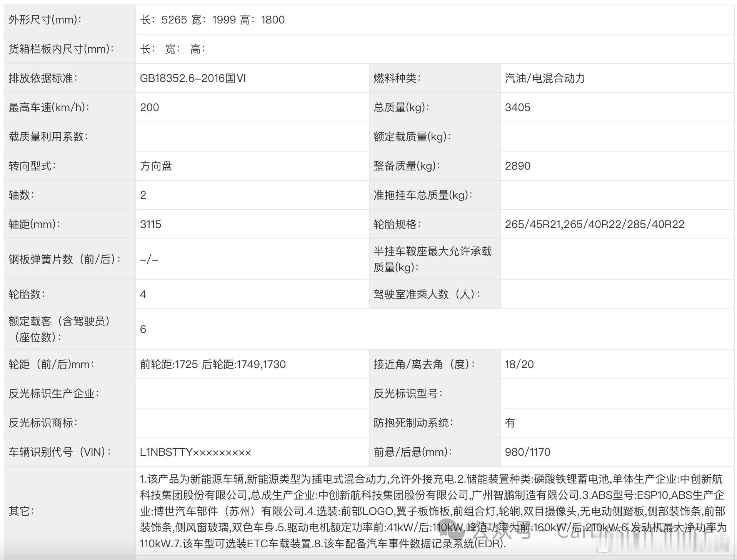Select the VIN code L1NBSTTYxxxxxxxxx

click(x=197, y=452)
